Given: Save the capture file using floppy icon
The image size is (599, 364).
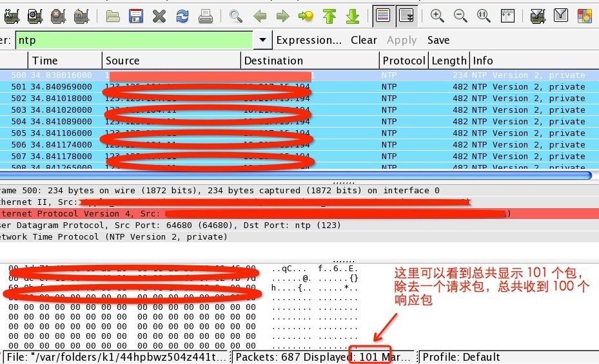Looking at the screenshot, I should [136, 16].
